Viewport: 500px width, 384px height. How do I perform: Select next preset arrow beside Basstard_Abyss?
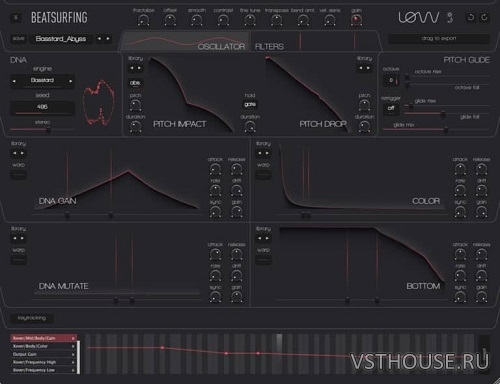108,39
